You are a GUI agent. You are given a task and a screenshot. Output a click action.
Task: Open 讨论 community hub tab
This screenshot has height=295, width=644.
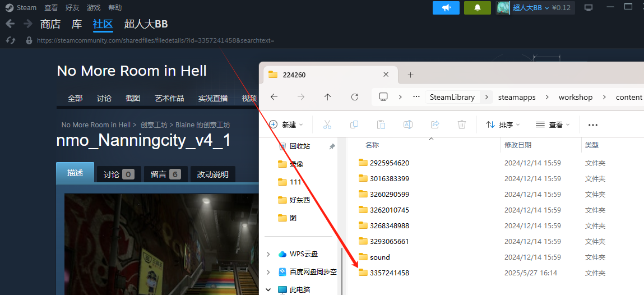click(104, 98)
